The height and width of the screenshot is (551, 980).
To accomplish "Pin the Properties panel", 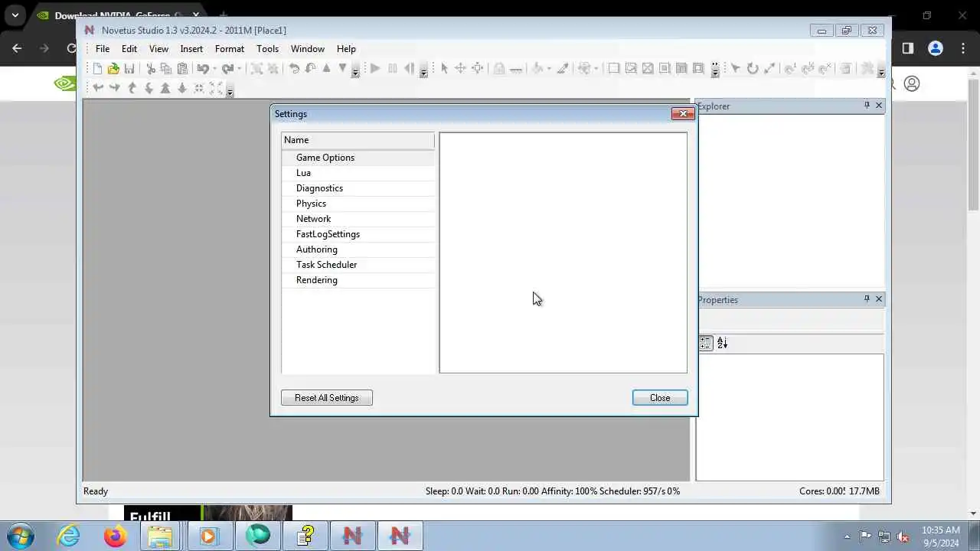I will [867, 299].
